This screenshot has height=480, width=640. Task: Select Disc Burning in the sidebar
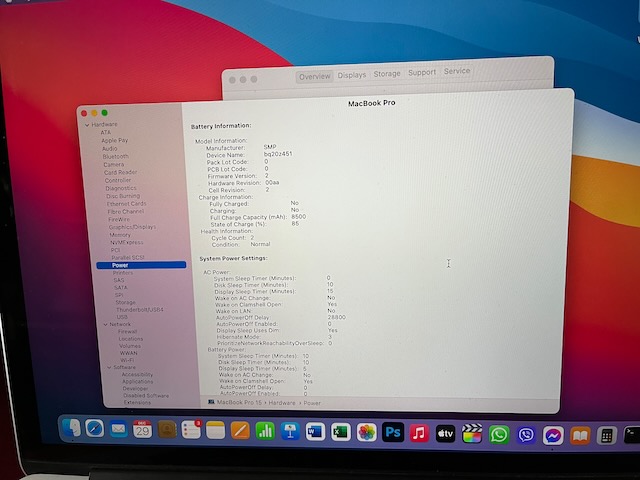123,196
